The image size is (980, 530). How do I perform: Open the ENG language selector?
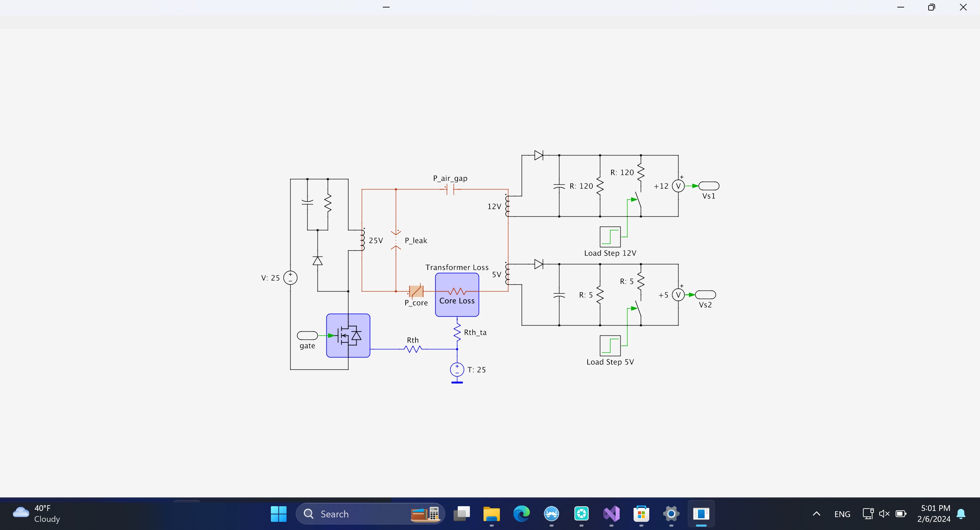(842, 514)
